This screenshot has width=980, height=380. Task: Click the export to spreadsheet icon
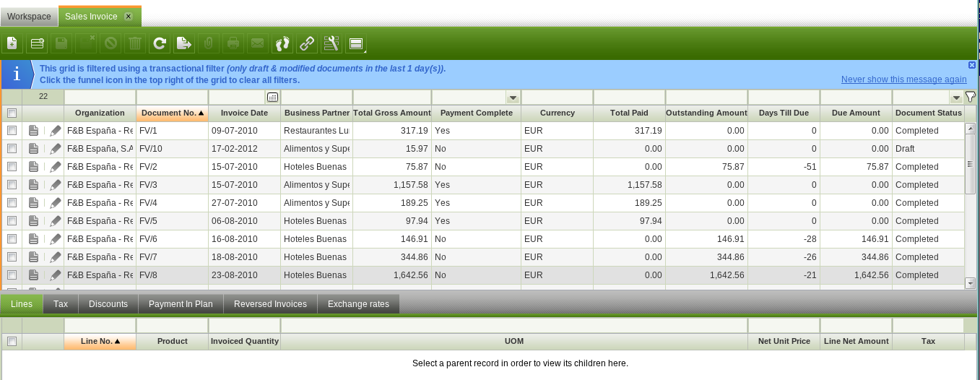pyautogui.click(x=184, y=44)
